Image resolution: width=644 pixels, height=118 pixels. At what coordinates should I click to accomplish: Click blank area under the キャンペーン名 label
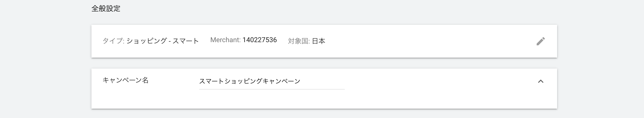(x=126, y=99)
